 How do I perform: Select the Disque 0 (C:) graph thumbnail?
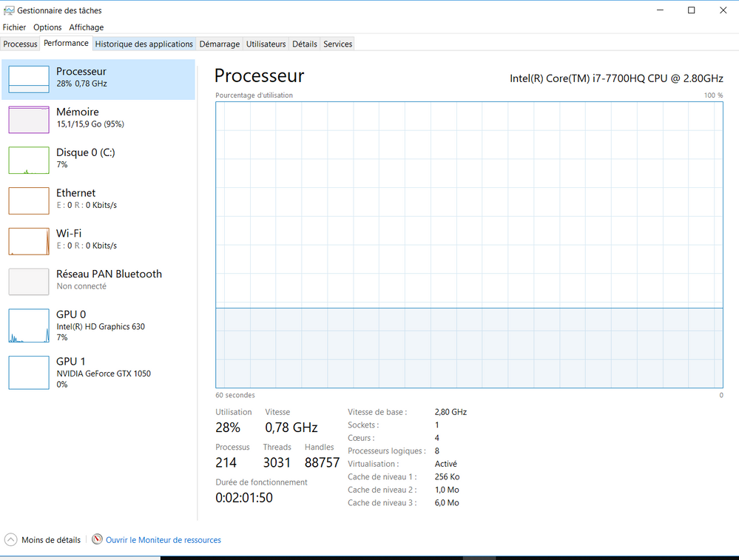(x=29, y=161)
